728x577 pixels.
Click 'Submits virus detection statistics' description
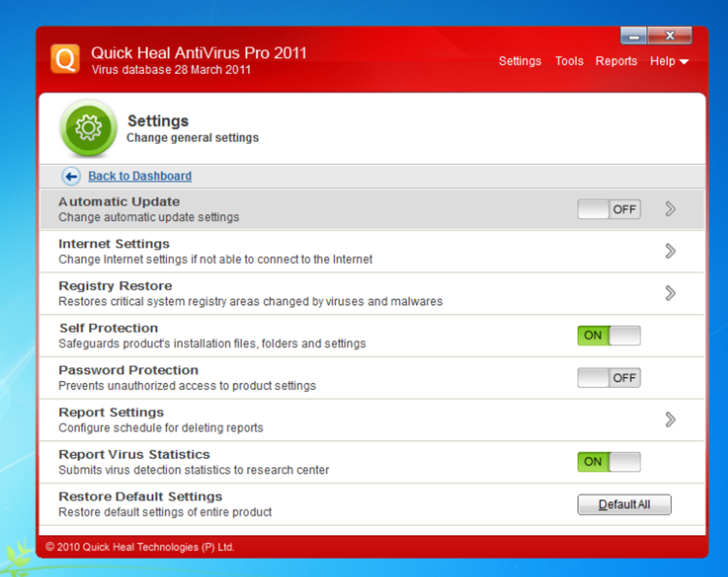click(x=193, y=470)
